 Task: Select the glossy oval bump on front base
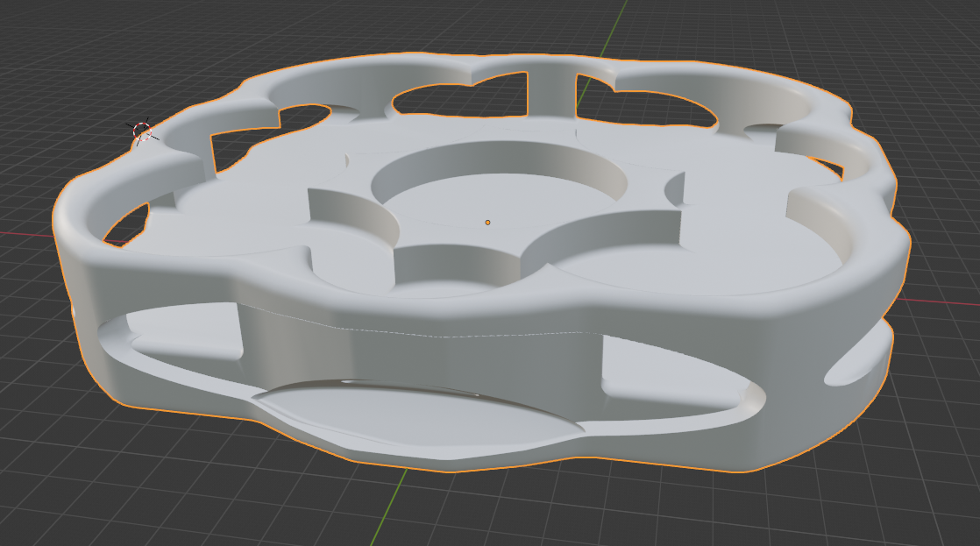pos(421,412)
